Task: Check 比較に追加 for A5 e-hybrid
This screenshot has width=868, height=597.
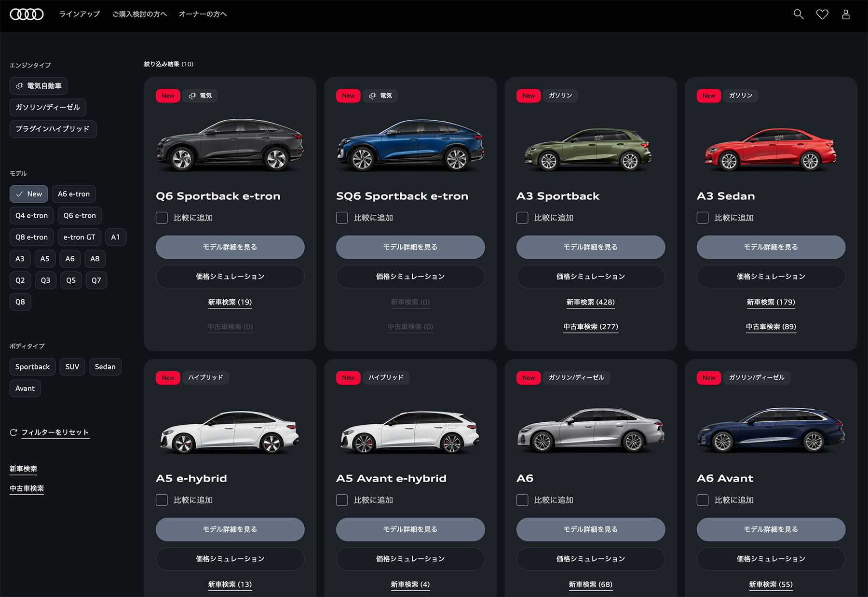Action: click(162, 500)
